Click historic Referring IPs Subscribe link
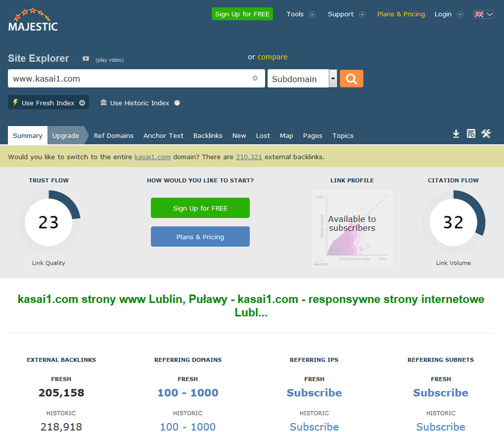504x432 pixels. point(314,427)
